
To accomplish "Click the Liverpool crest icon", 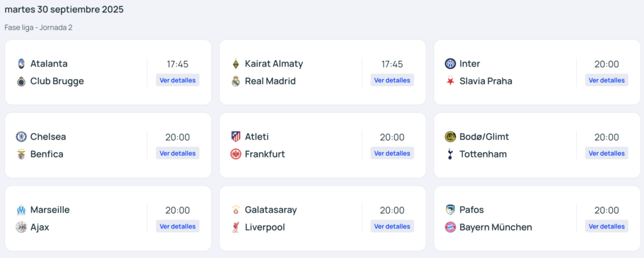I will coord(236,227).
